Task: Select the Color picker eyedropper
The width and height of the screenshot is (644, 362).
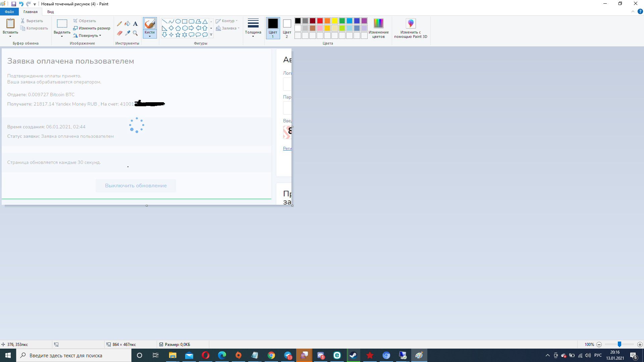Action: tap(127, 33)
